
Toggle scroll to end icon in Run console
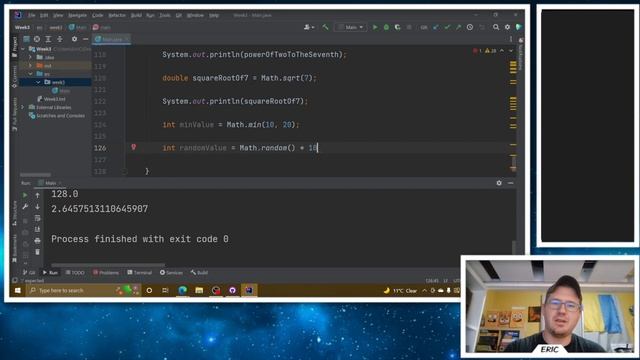pos(37,229)
